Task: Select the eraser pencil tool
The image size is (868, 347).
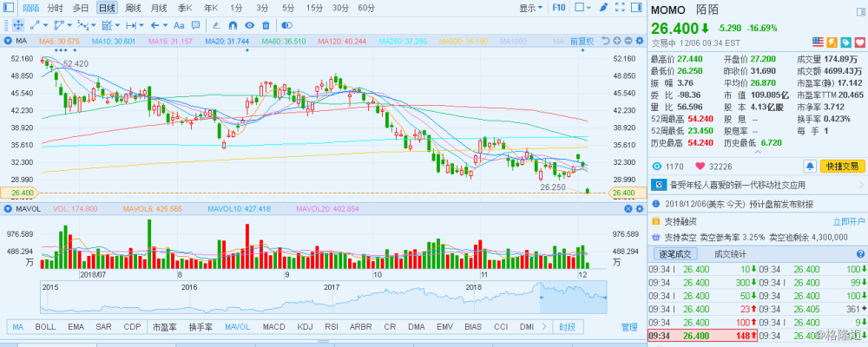Action: tap(216, 25)
